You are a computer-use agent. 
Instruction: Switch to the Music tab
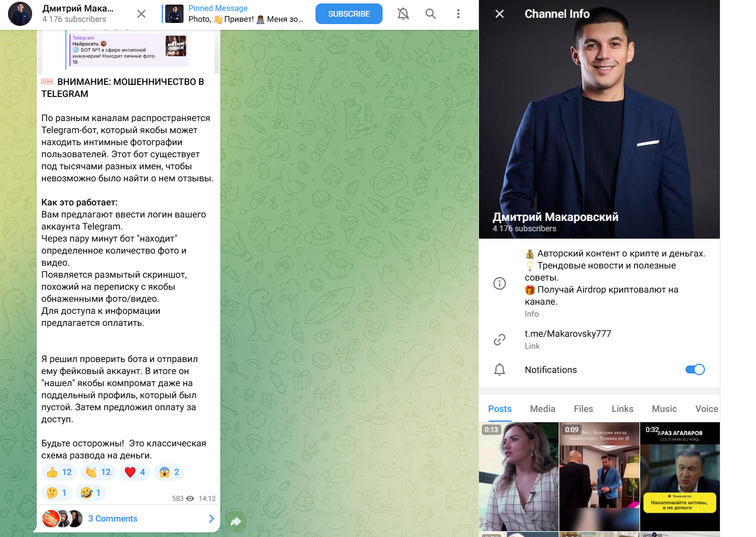(x=664, y=409)
